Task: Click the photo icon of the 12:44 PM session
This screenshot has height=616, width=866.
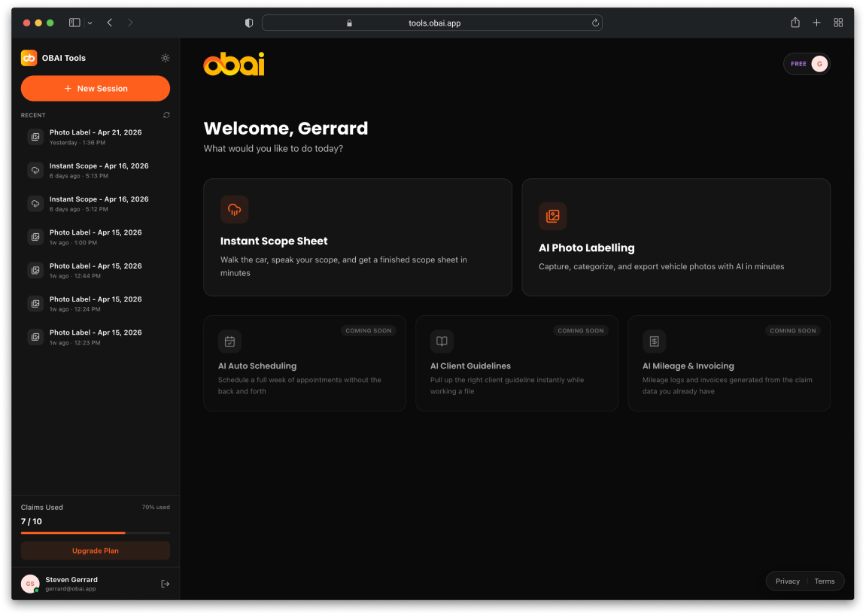Action: pyautogui.click(x=35, y=271)
